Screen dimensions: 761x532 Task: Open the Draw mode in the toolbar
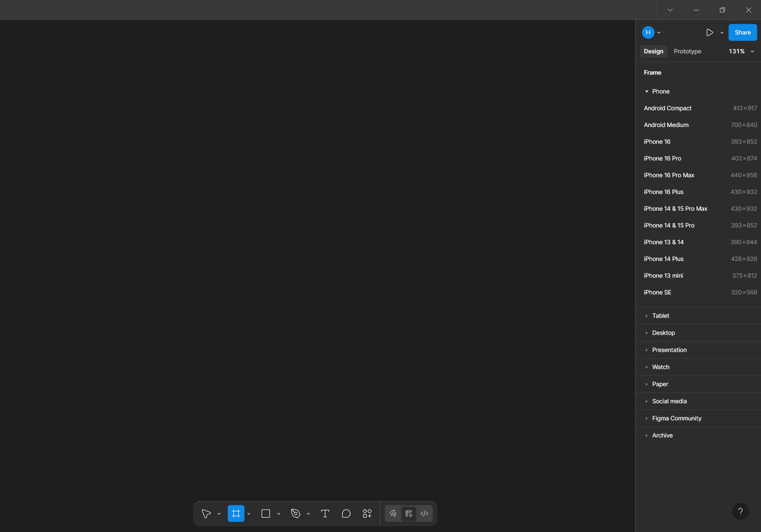pos(393,514)
